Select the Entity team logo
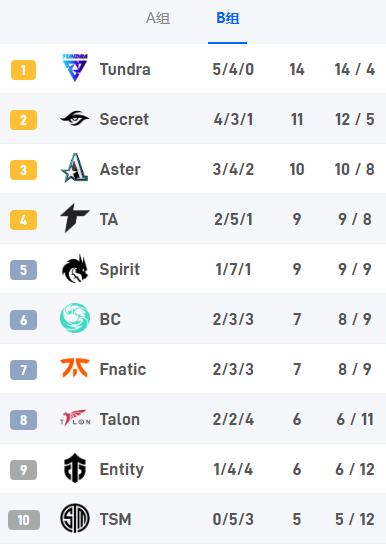Image resolution: width=386 pixels, height=544 pixels. pos(75,468)
